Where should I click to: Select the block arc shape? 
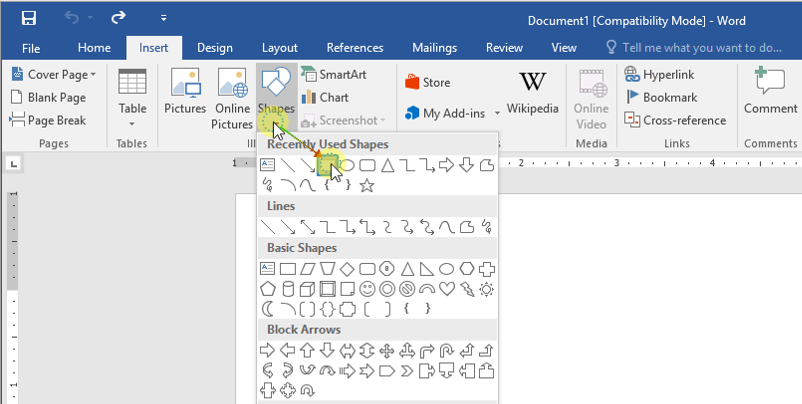427,289
